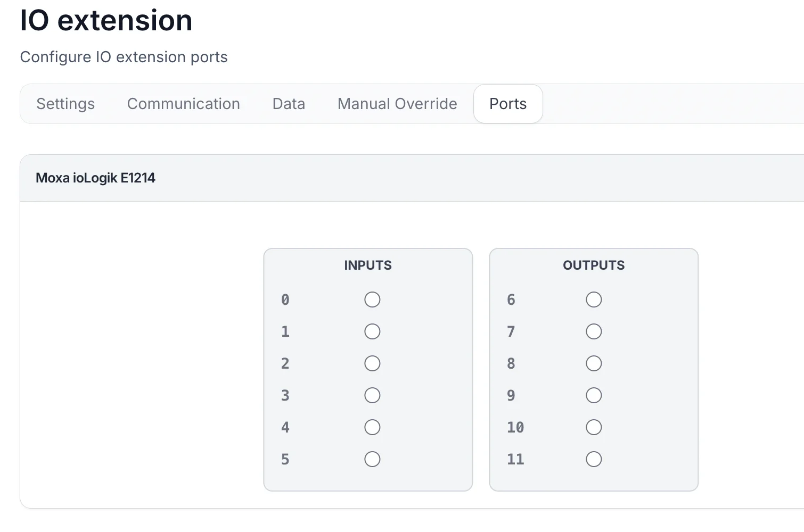
Task: Click the port number label 11
Action: (x=515, y=459)
